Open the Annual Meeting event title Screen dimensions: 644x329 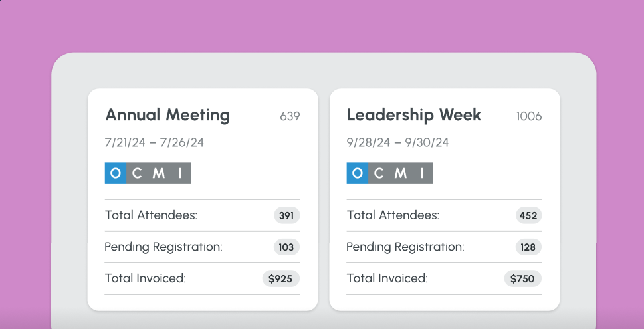click(x=167, y=115)
